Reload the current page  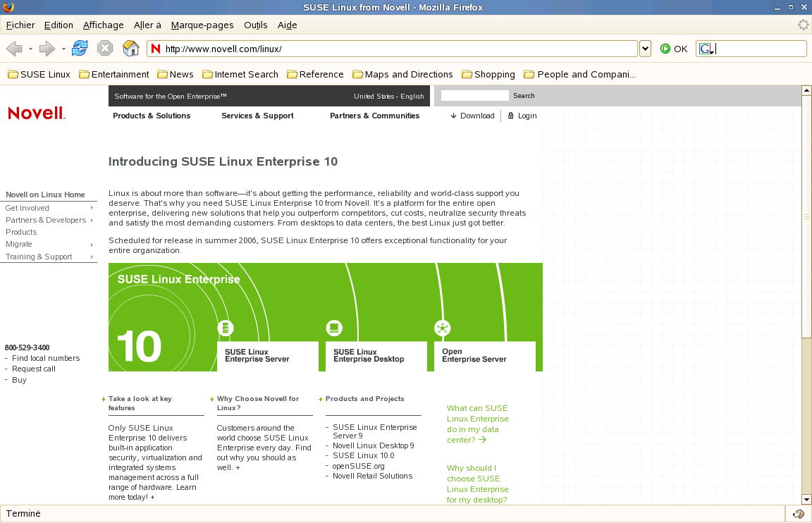click(80, 48)
